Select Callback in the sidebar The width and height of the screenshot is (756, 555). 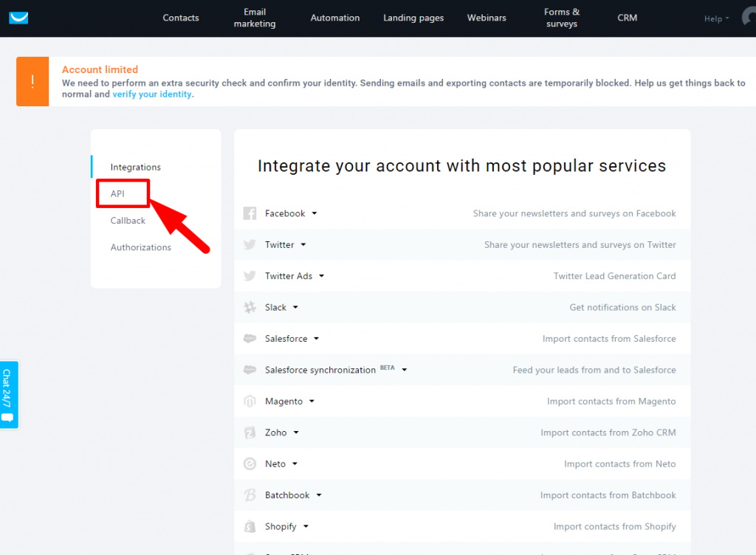(128, 221)
